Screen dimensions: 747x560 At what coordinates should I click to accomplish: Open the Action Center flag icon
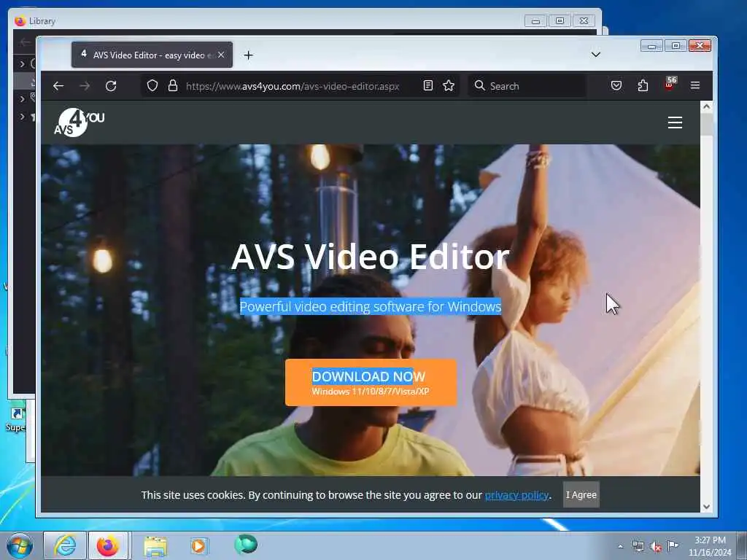pyautogui.click(x=673, y=545)
